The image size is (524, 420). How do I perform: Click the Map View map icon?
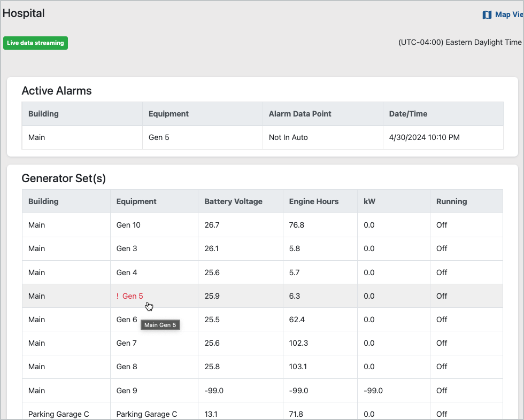click(x=487, y=15)
